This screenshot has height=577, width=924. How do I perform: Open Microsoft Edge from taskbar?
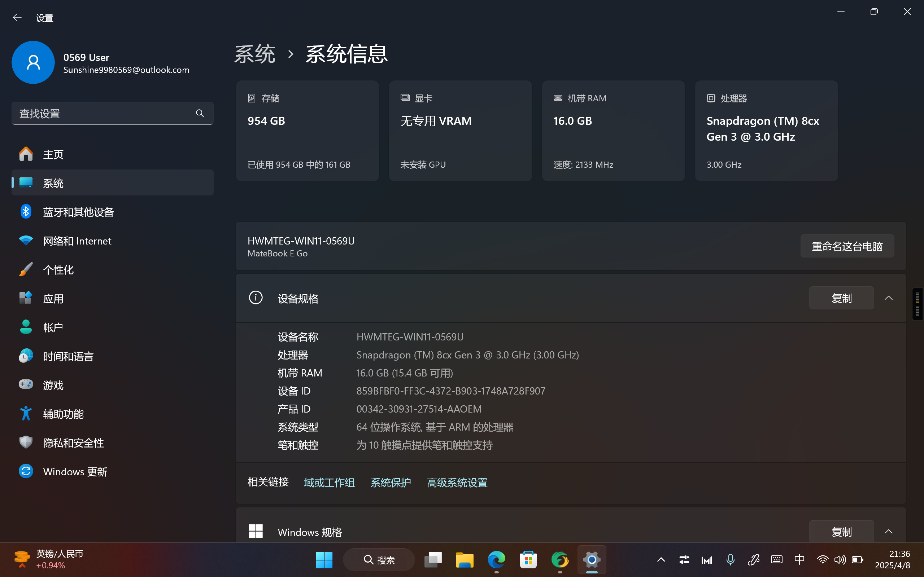(496, 560)
